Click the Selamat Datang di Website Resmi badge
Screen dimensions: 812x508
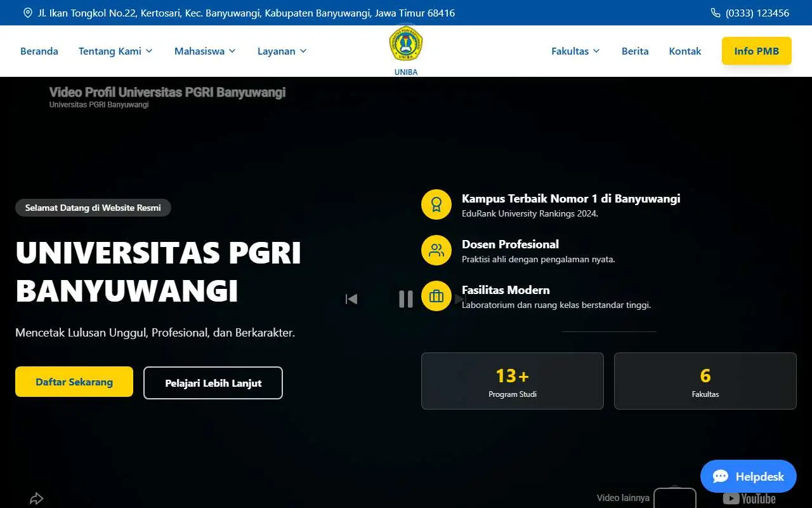click(93, 208)
